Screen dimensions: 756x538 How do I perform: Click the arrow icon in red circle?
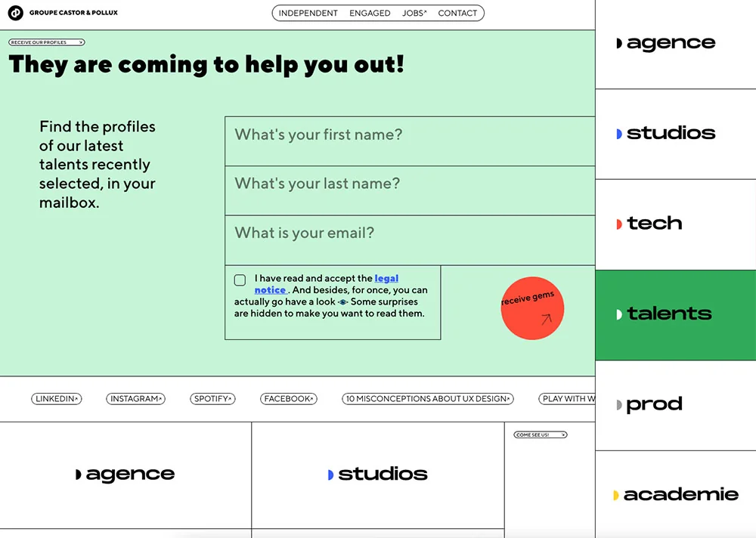coord(547,320)
